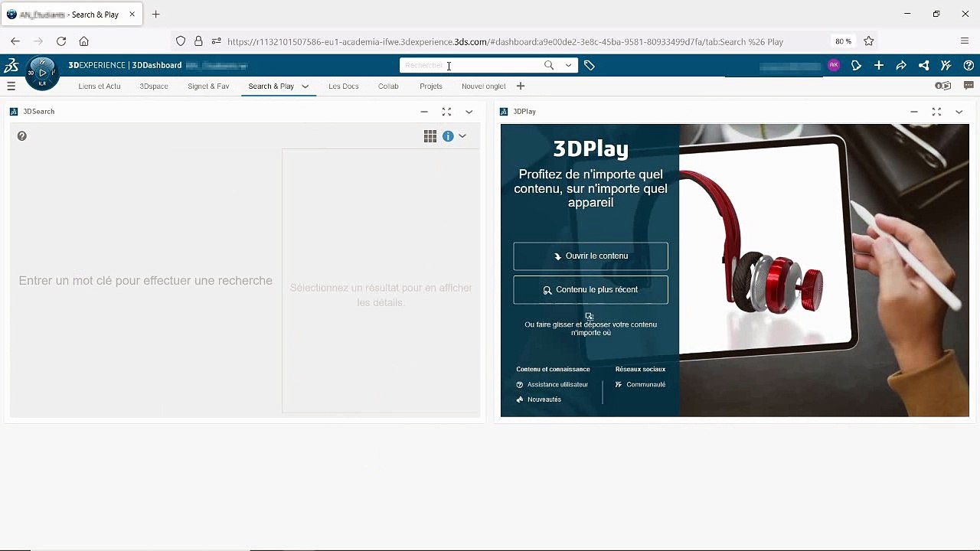The image size is (980, 551).
Task: Click the search magnifier icon in top bar
Action: click(x=549, y=65)
